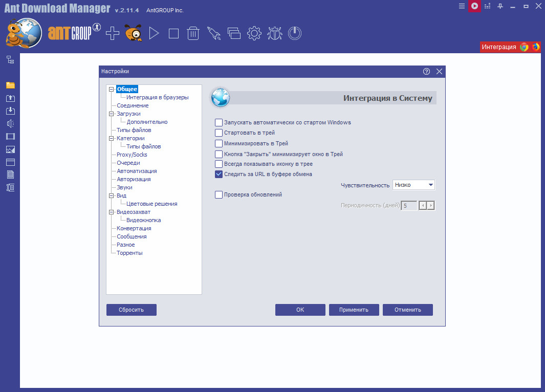This screenshot has width=545, height=392.
Task: Enable launch automatically with Windows startup
Action: point(219,123)
